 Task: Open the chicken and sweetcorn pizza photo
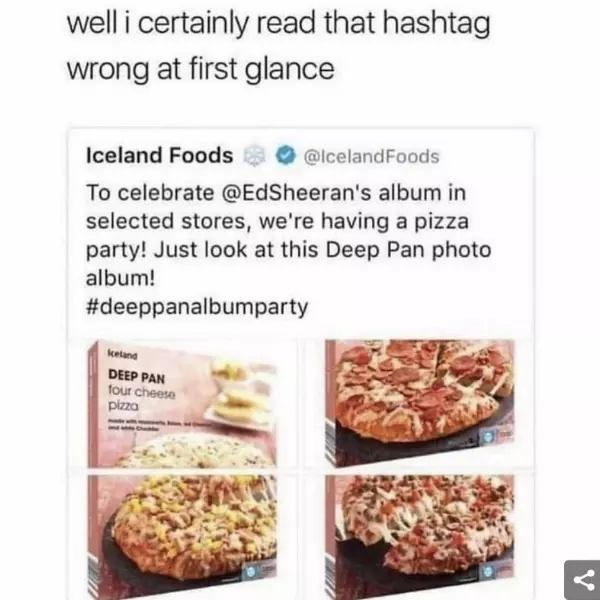[x=183, y=537]
